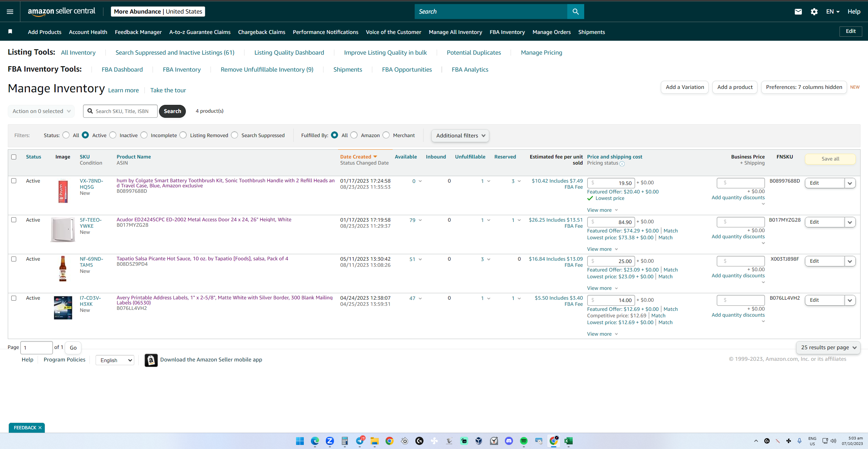This screenshot has height=449, width=868.
Task: Click the Pricing status info icon
Action: pyautogui.click(x=622, y=164)
